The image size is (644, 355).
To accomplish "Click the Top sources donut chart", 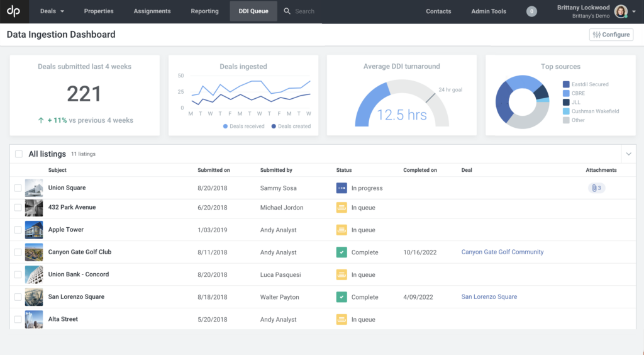I will coord(523,102).
